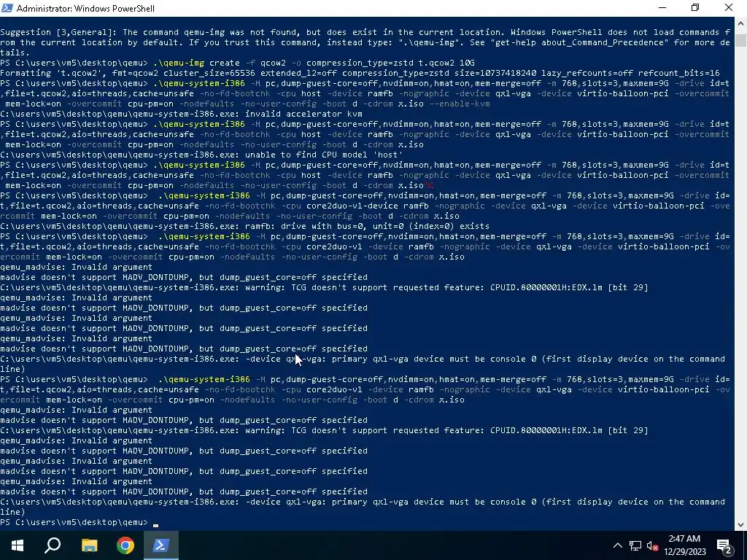The height and width of the screenshot is (560, 747).
Task: Close the PowerShell window
Action: click(729, 8)
